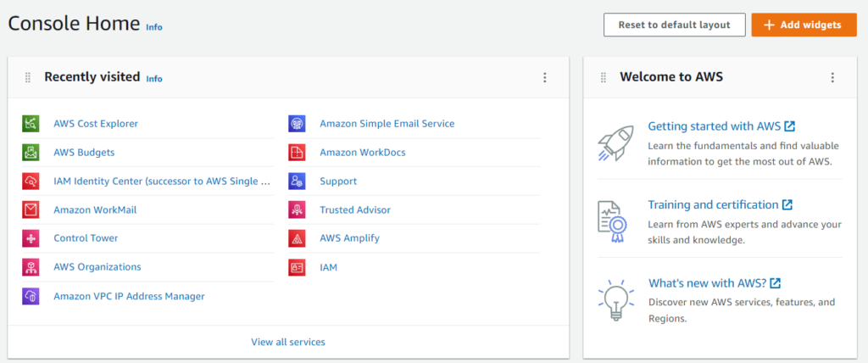Open the AWS Cost Explorer icon
This screenshot has width=868, height=363.
coord(31,124)
